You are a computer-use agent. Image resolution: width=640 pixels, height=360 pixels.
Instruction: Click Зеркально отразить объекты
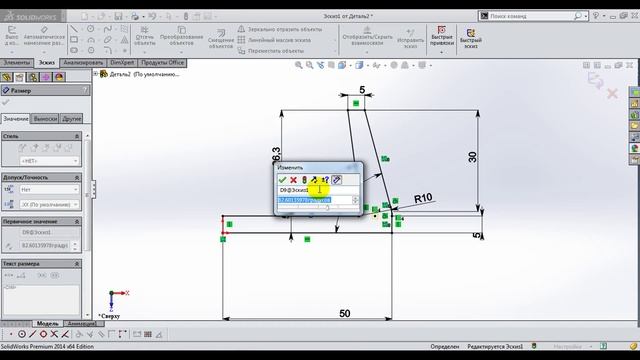click(x=280, y=29)
